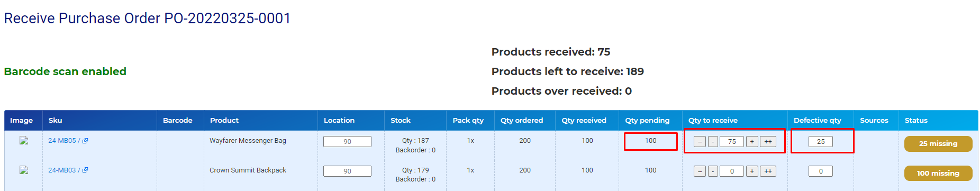
Task: Click double-plus button in Wayfarer row
Action: [x=768, y=142]
